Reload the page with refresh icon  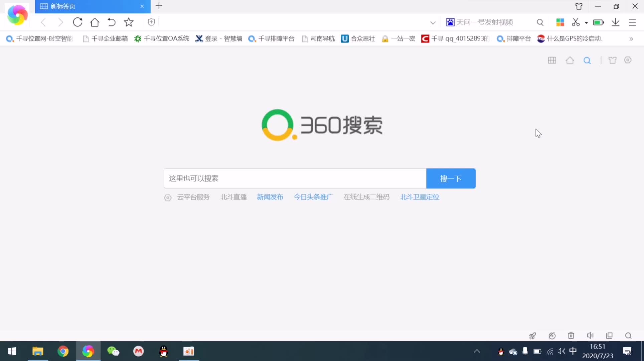[77, 22]
